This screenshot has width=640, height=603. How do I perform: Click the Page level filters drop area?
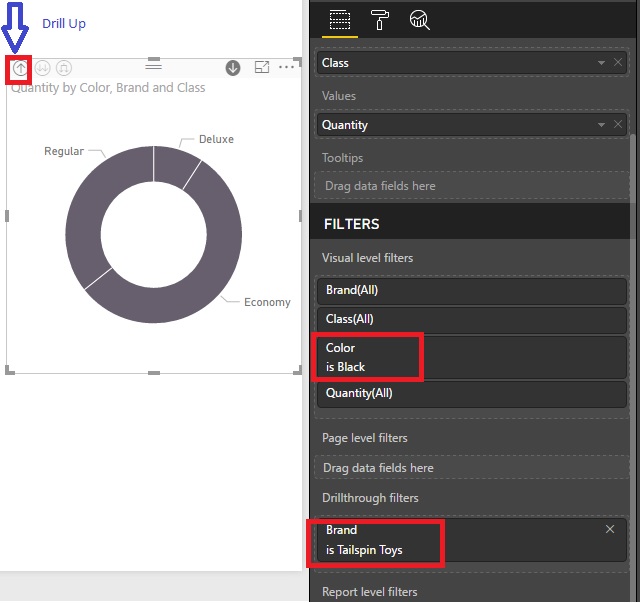click(472, 467)
